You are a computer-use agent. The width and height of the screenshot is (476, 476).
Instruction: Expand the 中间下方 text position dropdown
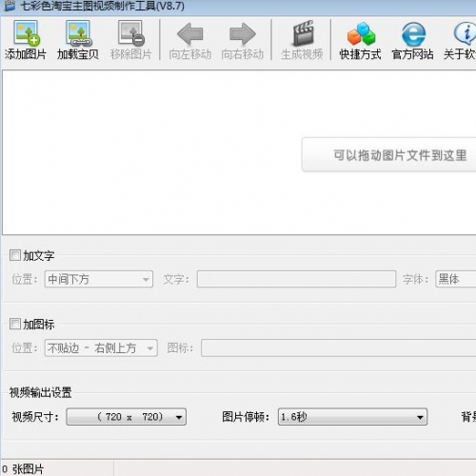click(99, 279)
